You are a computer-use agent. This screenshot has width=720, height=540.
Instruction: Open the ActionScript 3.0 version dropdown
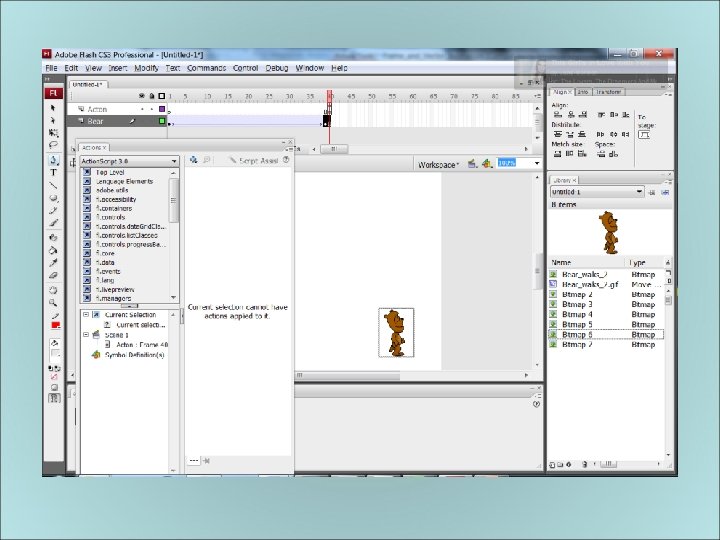(129, 161)
